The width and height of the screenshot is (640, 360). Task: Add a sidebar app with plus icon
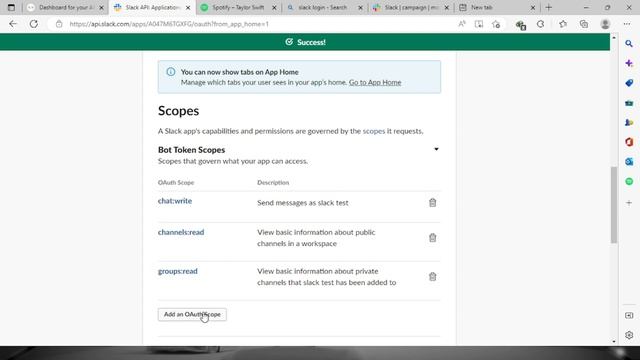pos(629,202)
